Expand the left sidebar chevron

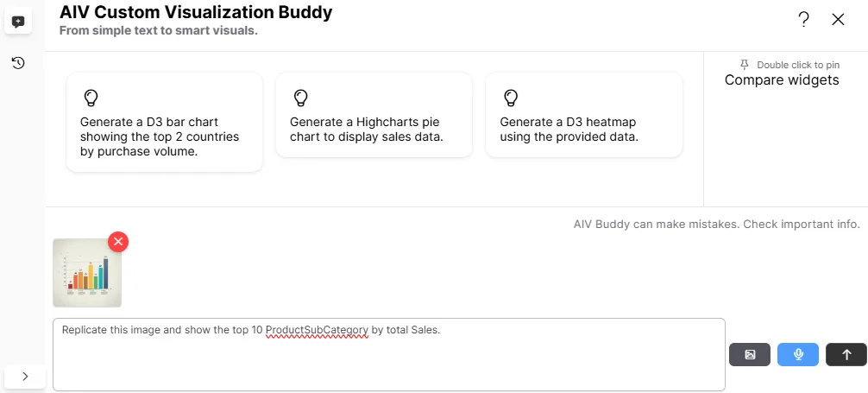point(25,376)
